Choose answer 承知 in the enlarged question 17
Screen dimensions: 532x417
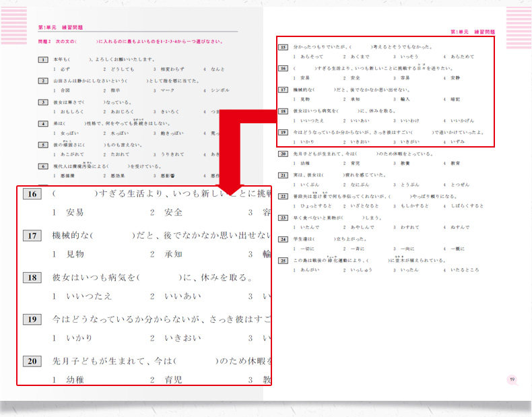click(173, 254)
